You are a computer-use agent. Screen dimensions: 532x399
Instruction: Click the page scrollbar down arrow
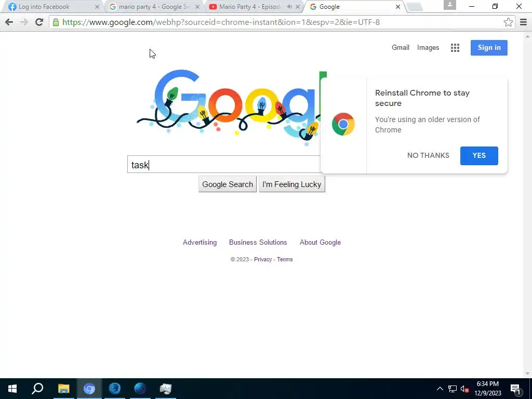[527, 374]
